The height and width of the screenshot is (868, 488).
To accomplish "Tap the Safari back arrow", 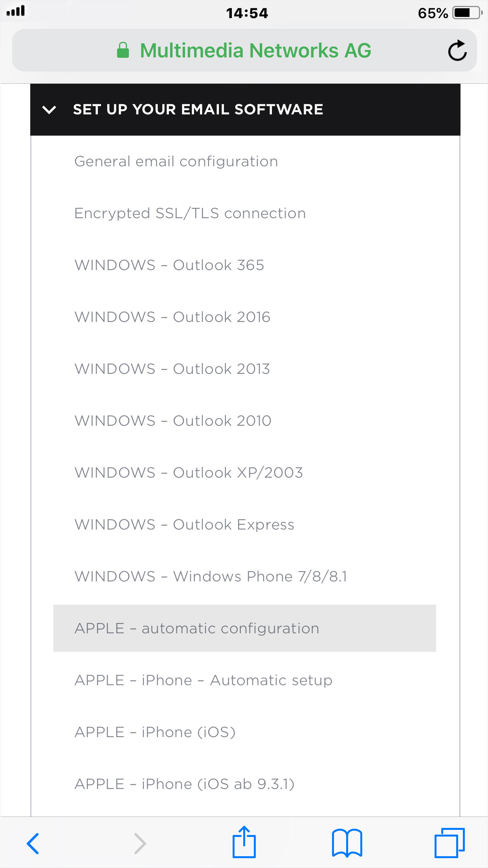I will tap(33, 843).
